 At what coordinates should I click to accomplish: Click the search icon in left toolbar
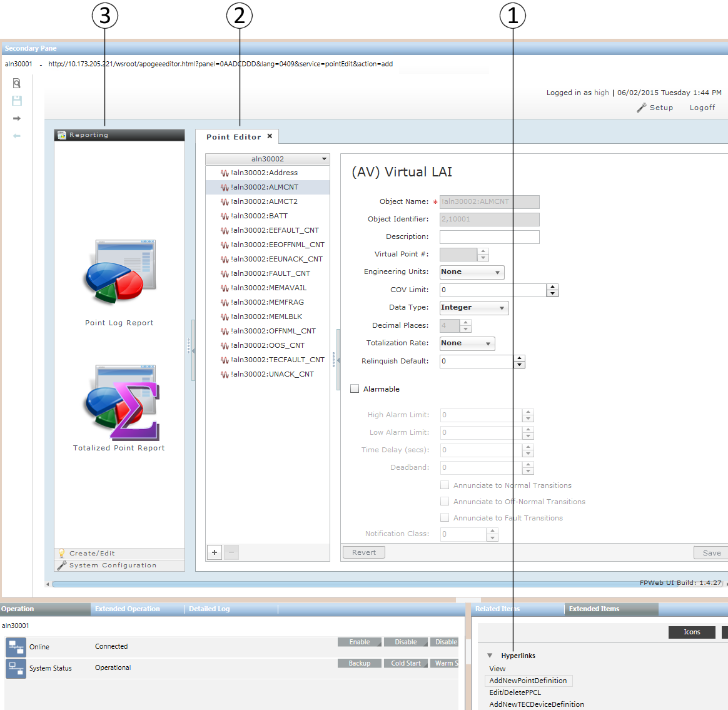(x=17, y=83)
